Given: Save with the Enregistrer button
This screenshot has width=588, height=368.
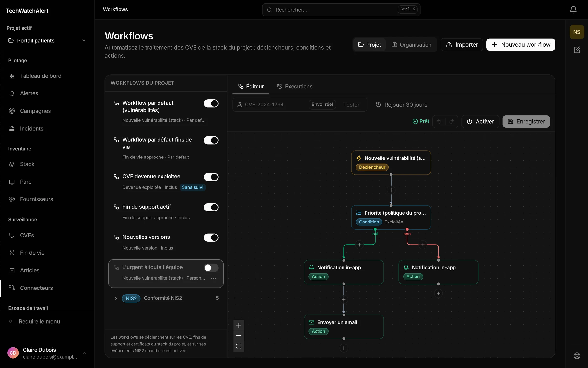Looking at the screenshot, I should 526,121.
